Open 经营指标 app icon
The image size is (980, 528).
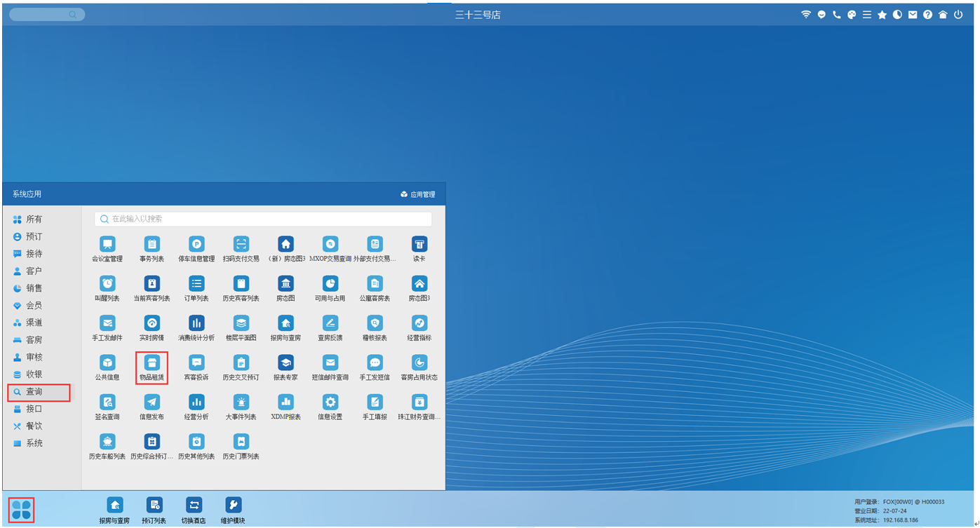click(x=419, y=323)
